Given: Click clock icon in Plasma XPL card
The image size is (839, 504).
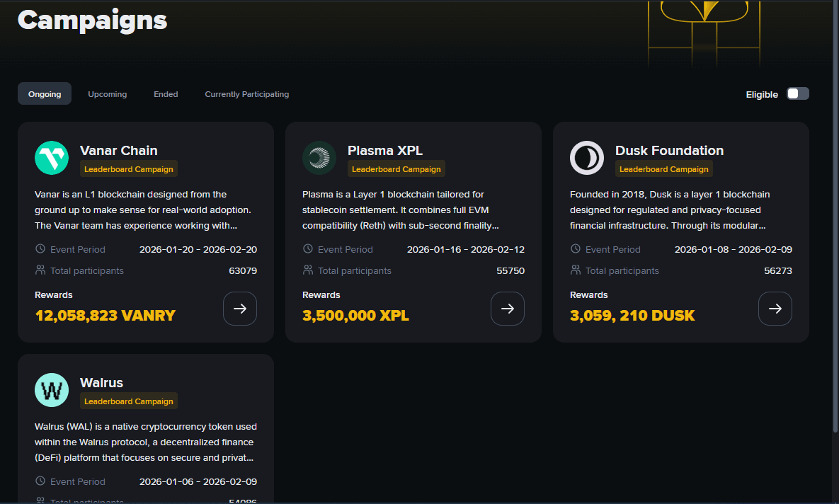Looking at the screenshot, I should (308, 248).
